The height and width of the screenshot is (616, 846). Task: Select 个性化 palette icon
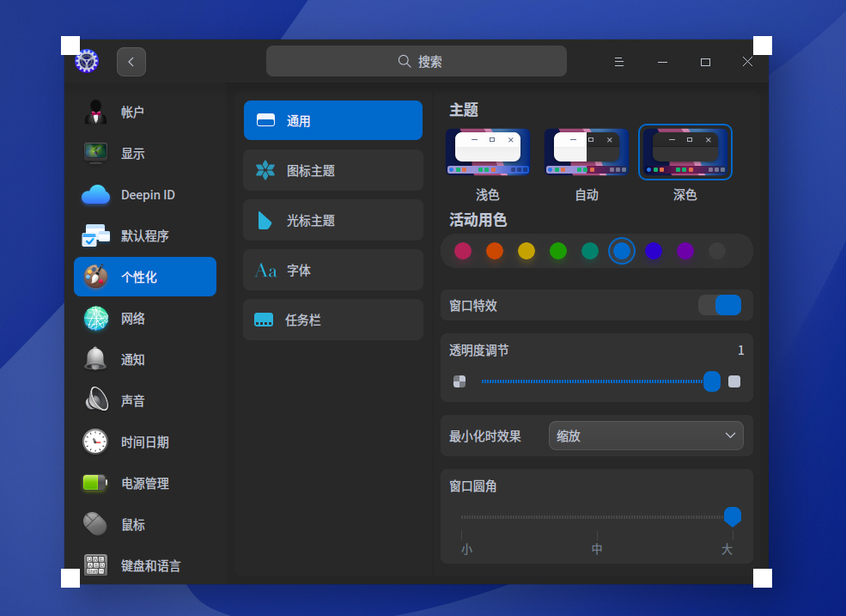(96, 277)
